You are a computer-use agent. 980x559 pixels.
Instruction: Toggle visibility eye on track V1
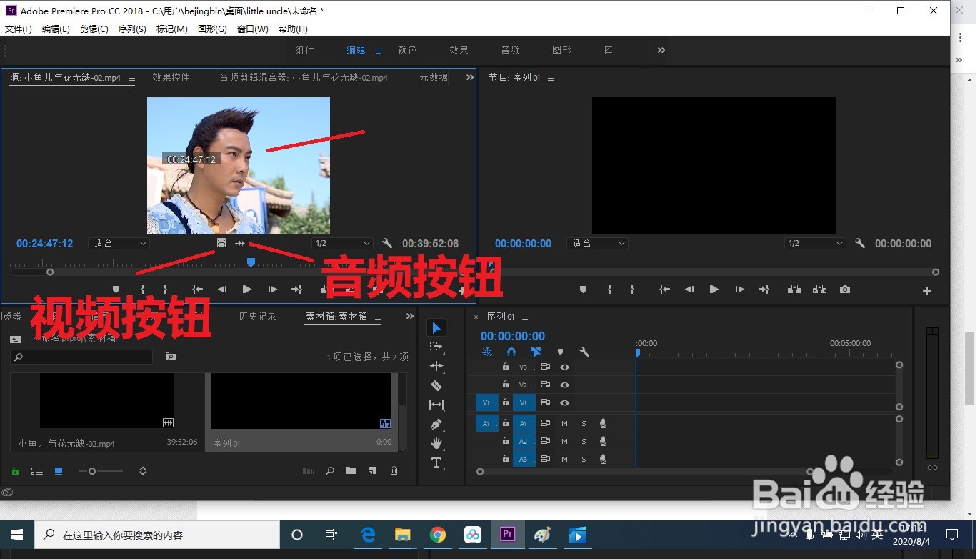click(x=565, y=402)
